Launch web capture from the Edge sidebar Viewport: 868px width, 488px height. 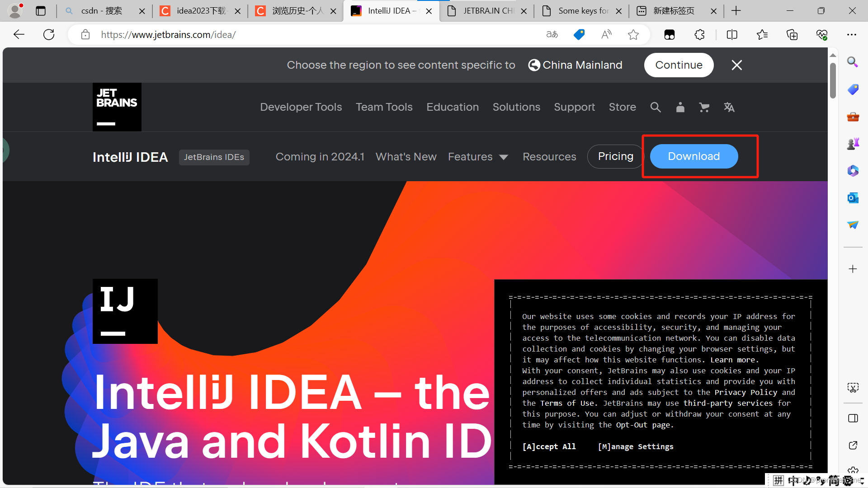coord(853,387)
